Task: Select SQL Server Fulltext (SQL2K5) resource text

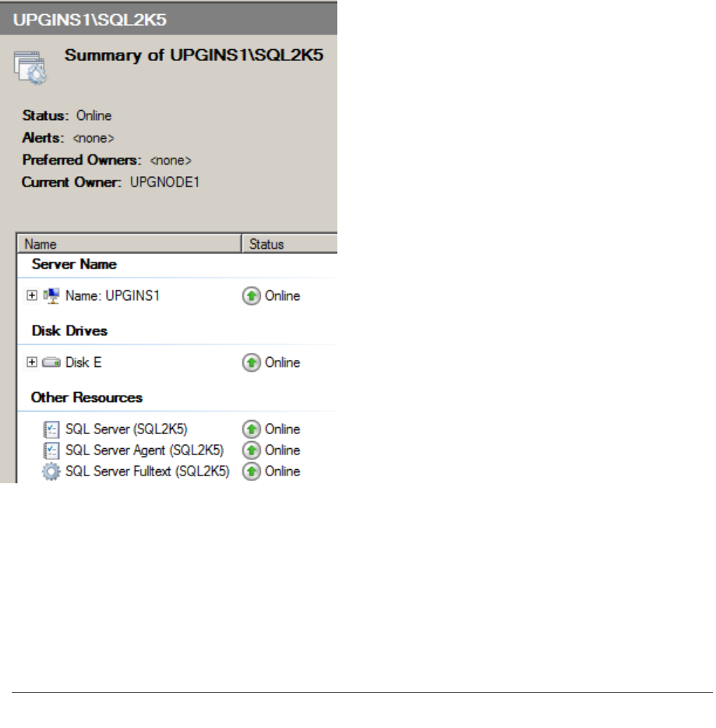Action: (147, 472)
